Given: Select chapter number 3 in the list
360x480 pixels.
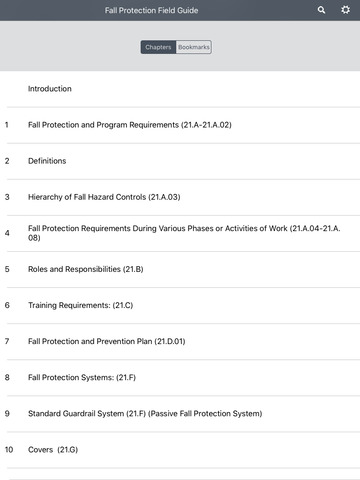Looking at the screenshot, I should [7, 197].
